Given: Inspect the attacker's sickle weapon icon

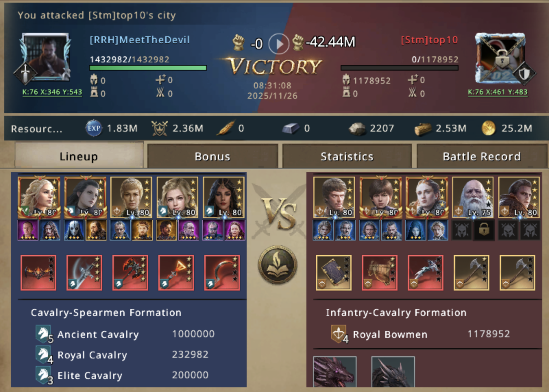Looking at the screenshot, I should pyautogui.click(x=222, y=273).
